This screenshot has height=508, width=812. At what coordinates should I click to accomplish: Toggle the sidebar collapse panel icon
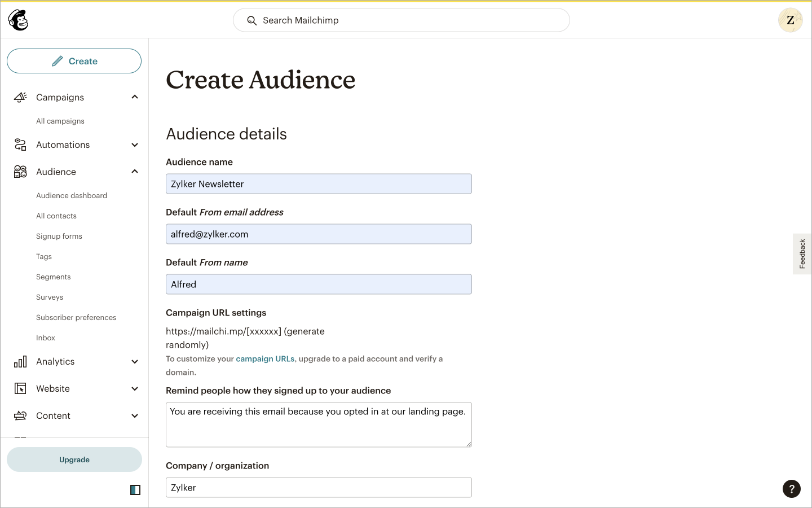pos(135,490)
